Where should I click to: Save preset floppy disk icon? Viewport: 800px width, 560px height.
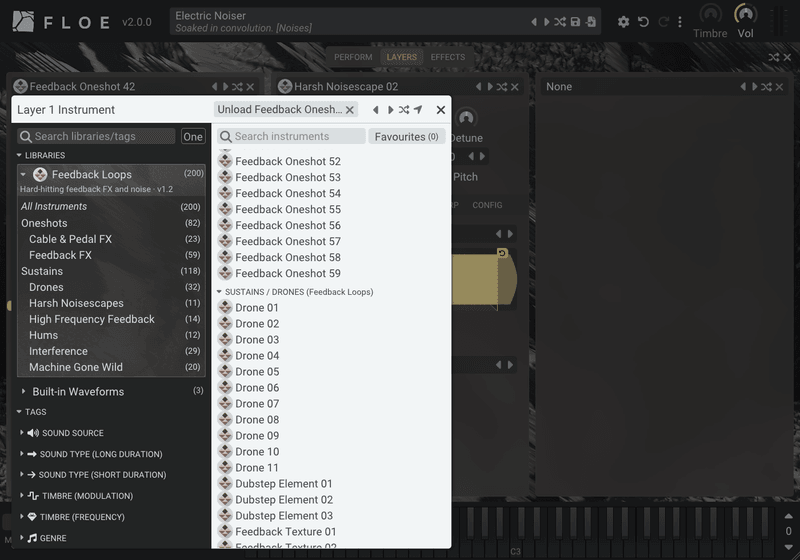pyautogui.click(x=576, y=22)
